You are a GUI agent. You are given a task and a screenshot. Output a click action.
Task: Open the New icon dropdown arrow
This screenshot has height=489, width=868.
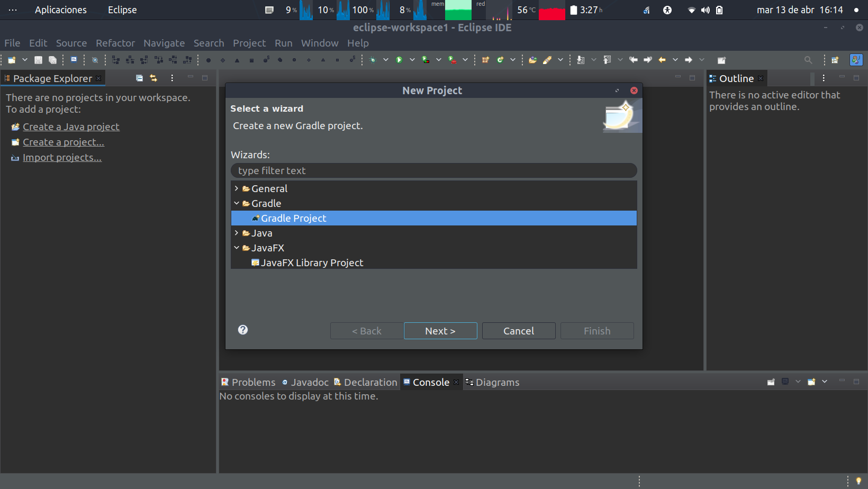pos(24,60)
